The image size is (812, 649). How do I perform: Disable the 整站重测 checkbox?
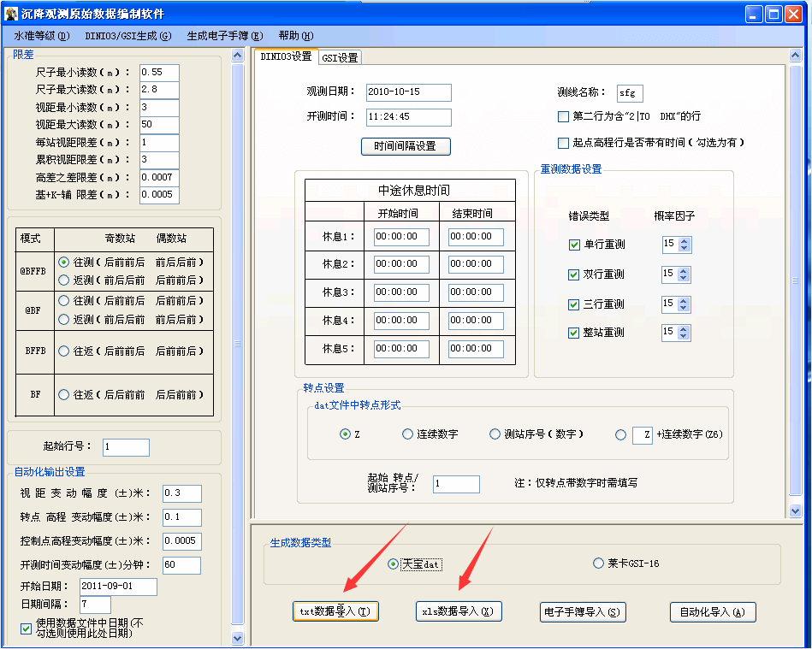click(x=573, y=332)
